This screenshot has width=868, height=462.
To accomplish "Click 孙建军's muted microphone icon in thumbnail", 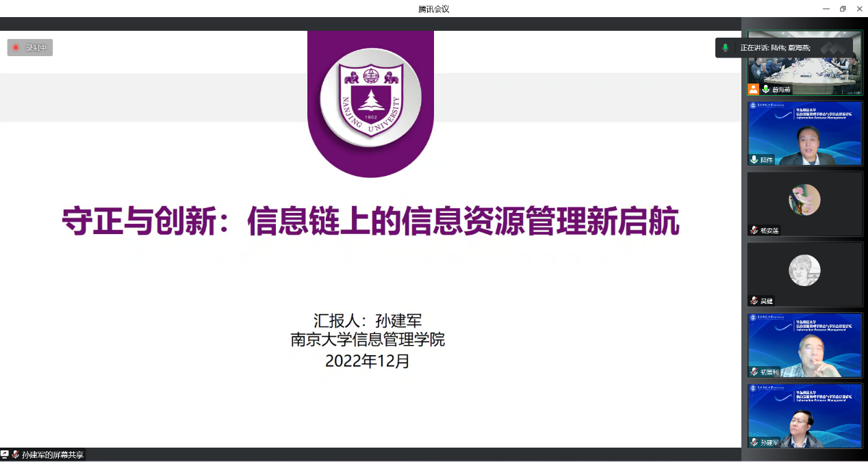I will coord(754,442).
